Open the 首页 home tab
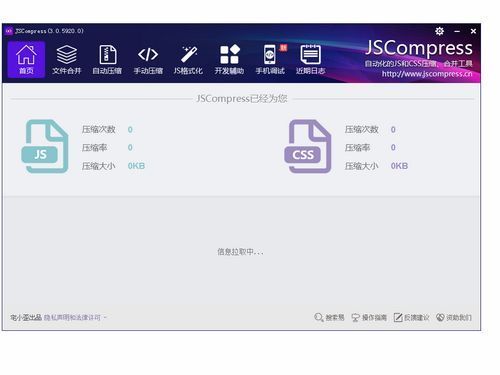The height and width of the screenshot is (375, 500). click(x=26, y=60)
